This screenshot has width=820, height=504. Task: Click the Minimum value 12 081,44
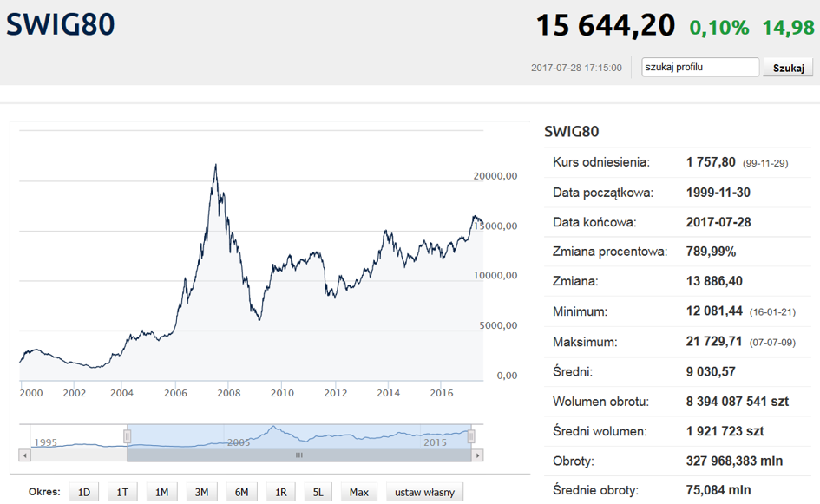tap(714, 311)
